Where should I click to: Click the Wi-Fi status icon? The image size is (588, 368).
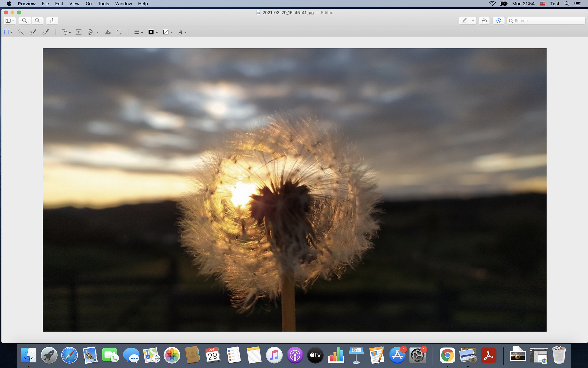[x=492, y=4]
